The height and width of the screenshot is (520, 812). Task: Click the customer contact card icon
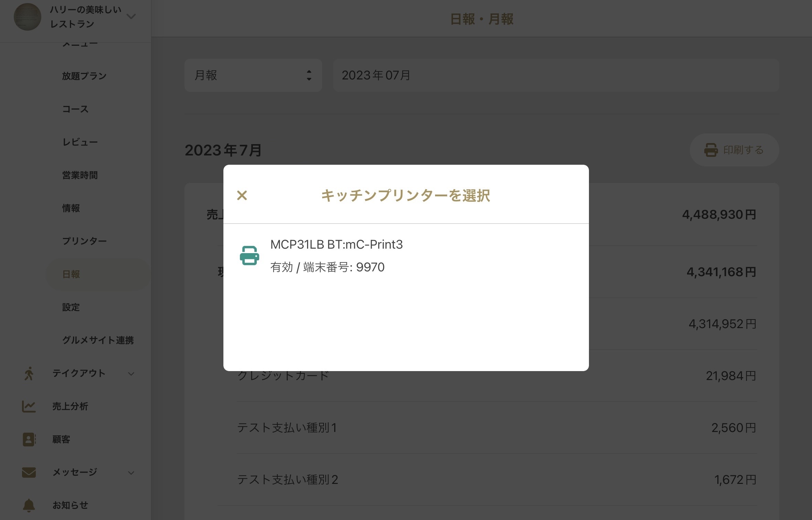coord(29,440)
